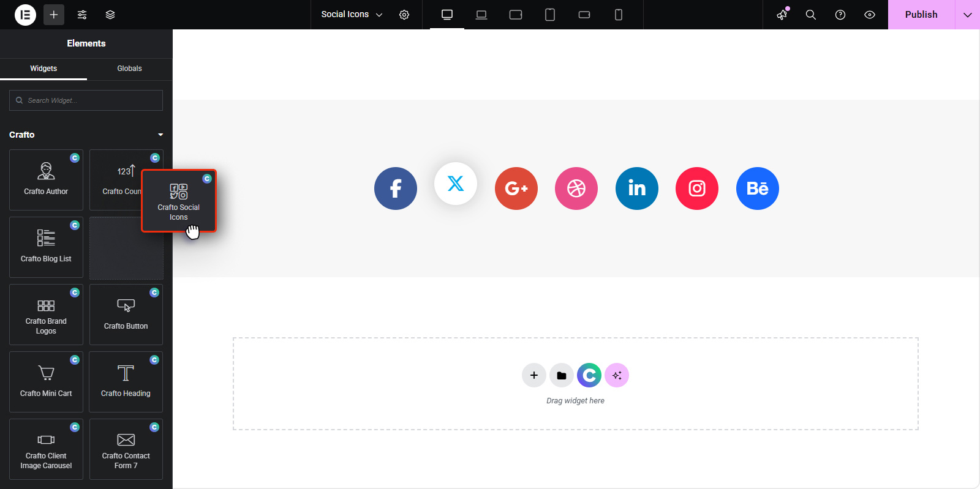Select Crafto Client Image Carousel widget
980x489 pixels.
pos(46,449)
